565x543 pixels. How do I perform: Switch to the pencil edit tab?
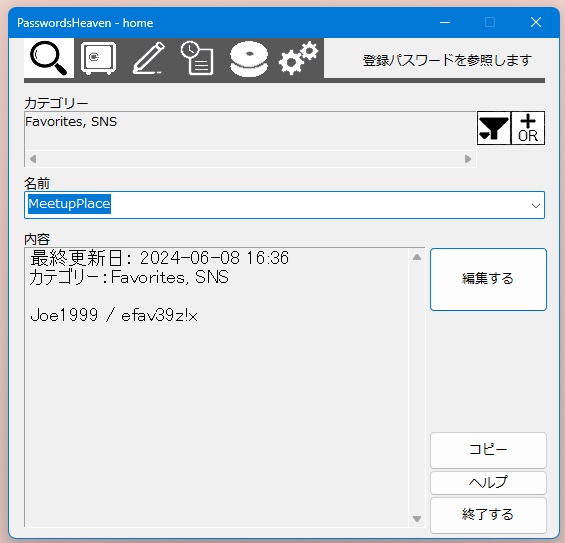tap(148, 58)
